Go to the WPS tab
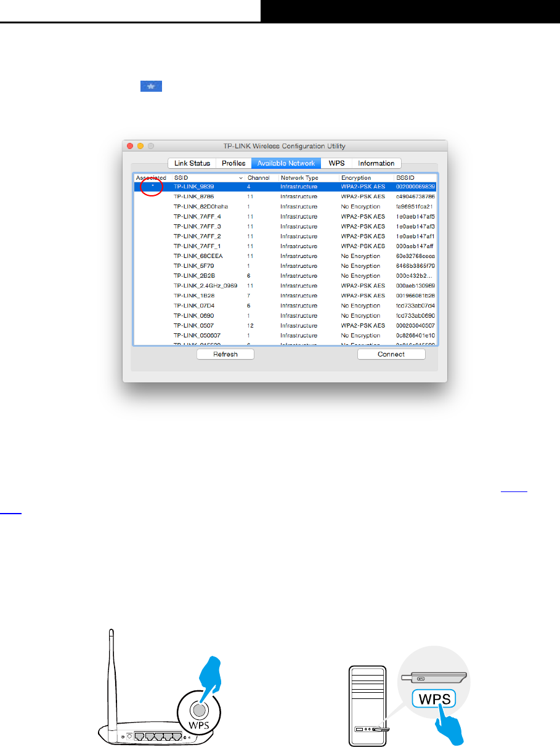Image resolution: width=560 pixels, height=747 pixels. [x=336, y=163]
